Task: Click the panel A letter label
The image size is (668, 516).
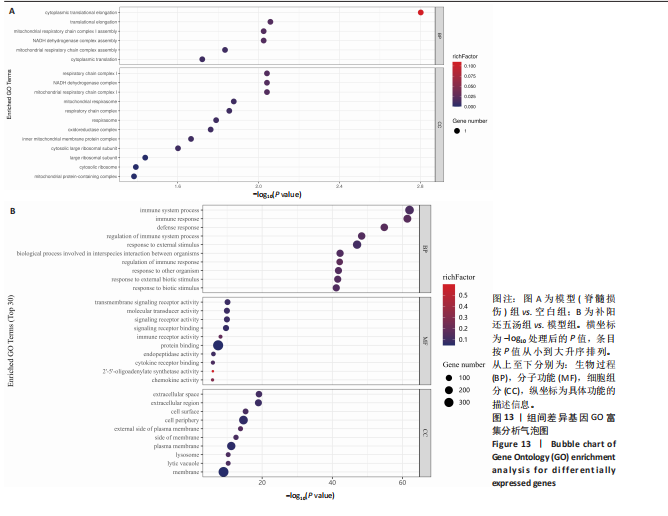Action: point(11,9)
